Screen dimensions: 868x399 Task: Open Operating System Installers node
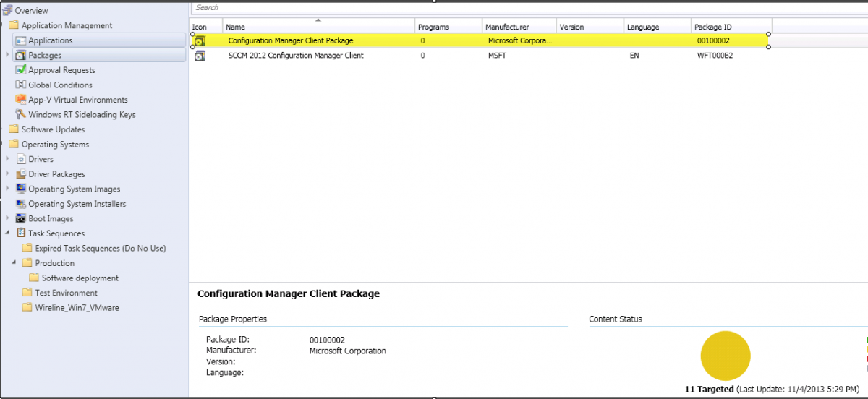77,204
